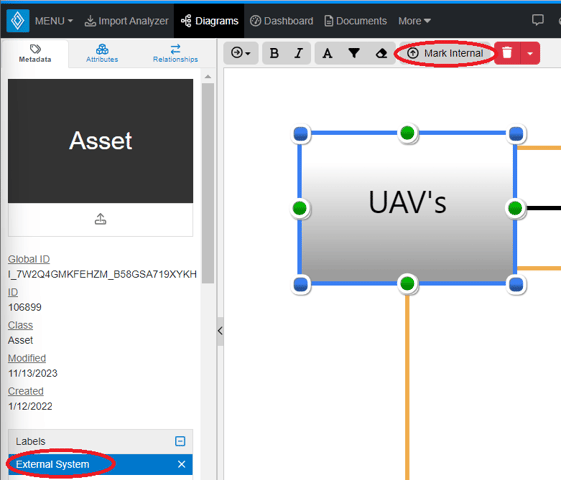
Task: Open Import Analyzer
Action: [x=126, y=21]
